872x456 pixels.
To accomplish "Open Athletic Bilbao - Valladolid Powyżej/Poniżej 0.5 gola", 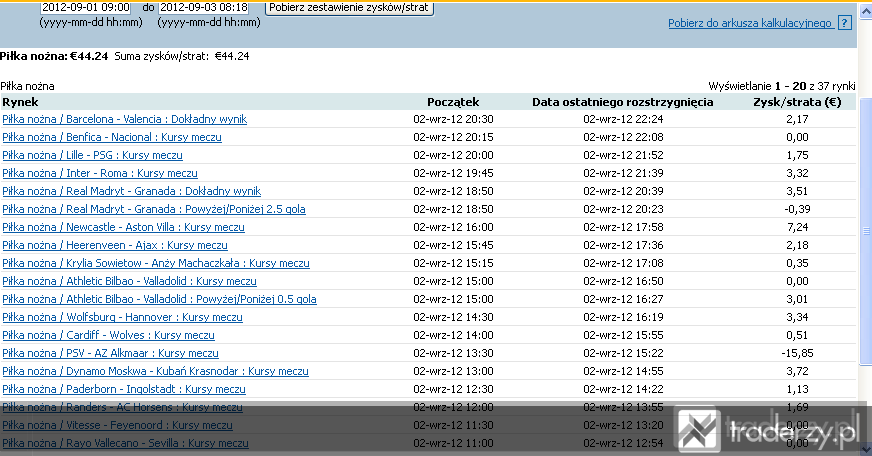I will click(160, 299).
